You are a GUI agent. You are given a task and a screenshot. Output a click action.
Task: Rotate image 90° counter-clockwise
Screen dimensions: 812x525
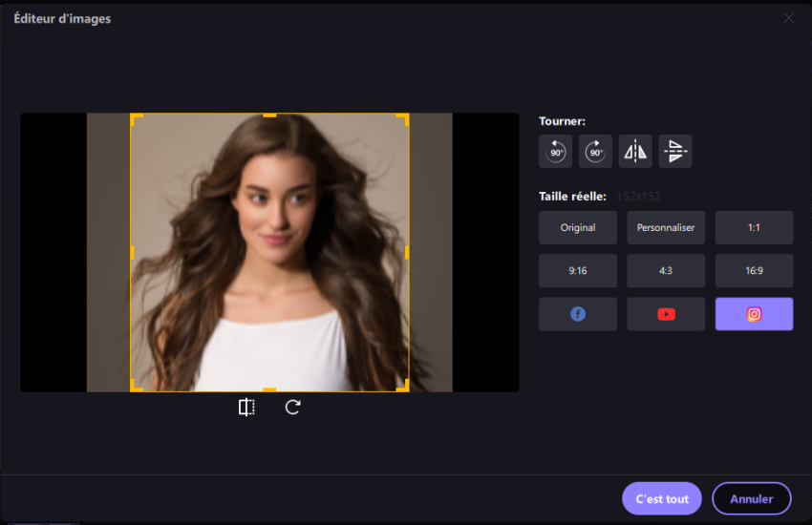click(x=555, y=151)
